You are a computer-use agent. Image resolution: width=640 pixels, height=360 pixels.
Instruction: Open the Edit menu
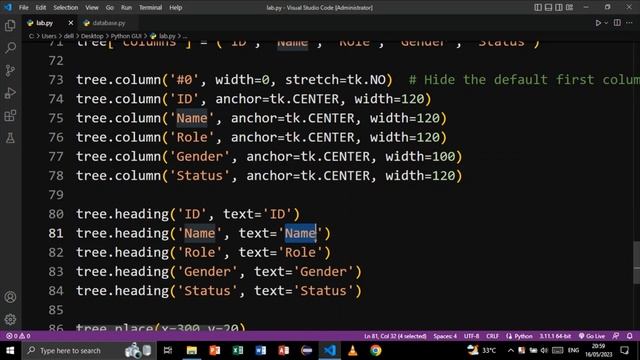point(40,7)
